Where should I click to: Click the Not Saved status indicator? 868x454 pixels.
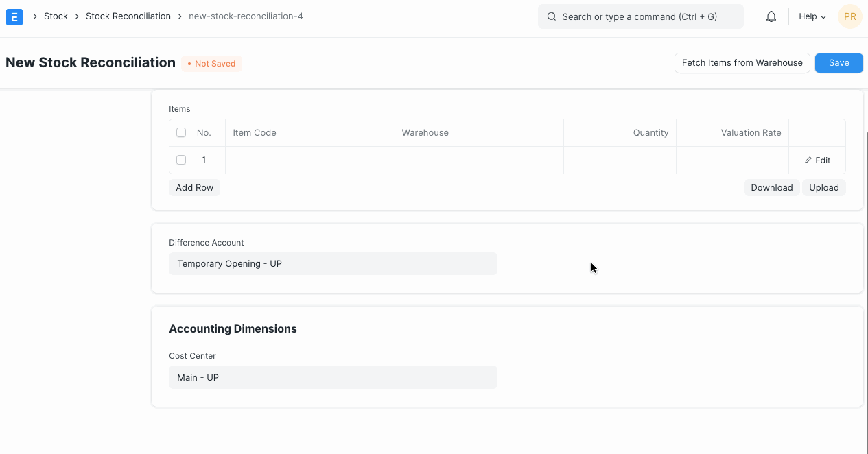[211, 63]
